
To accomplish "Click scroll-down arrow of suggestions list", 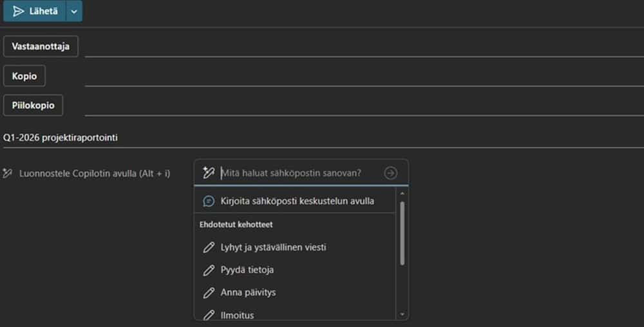I will click(x=402, y=315).
